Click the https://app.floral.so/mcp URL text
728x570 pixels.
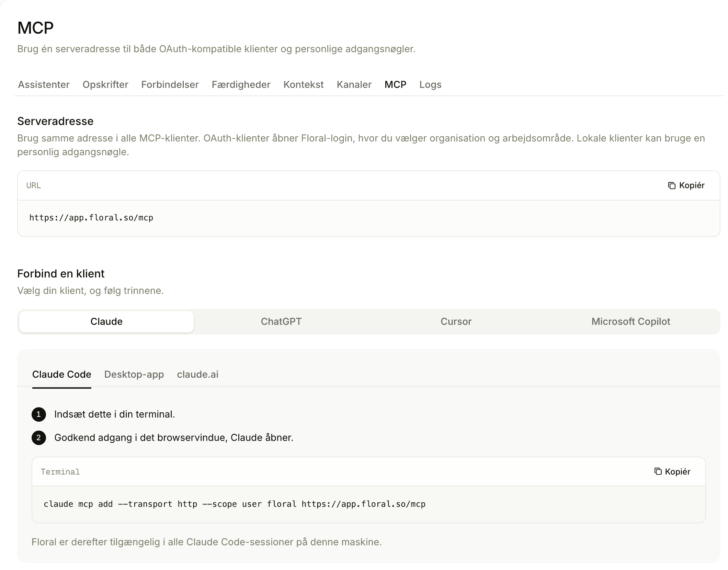click(x=91, y=218)
